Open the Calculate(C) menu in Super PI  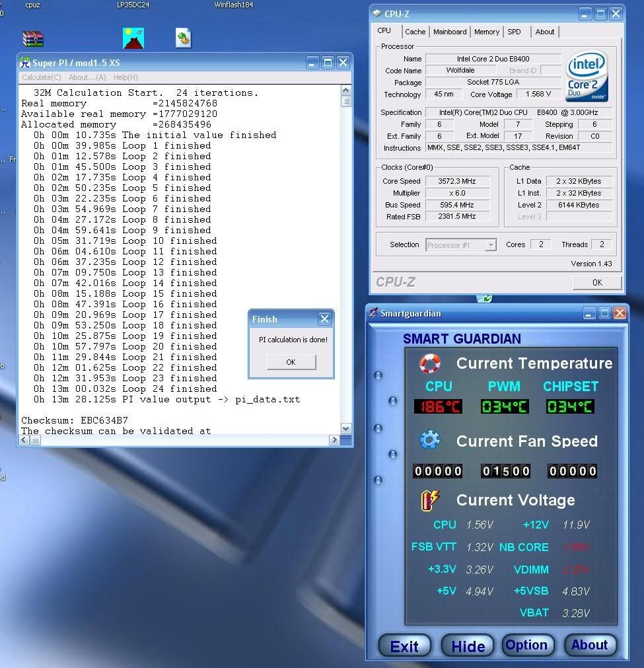(42, 77)
